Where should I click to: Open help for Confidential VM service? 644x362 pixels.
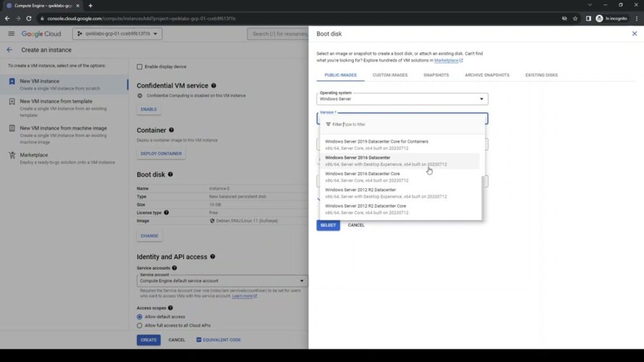point(213,85)
